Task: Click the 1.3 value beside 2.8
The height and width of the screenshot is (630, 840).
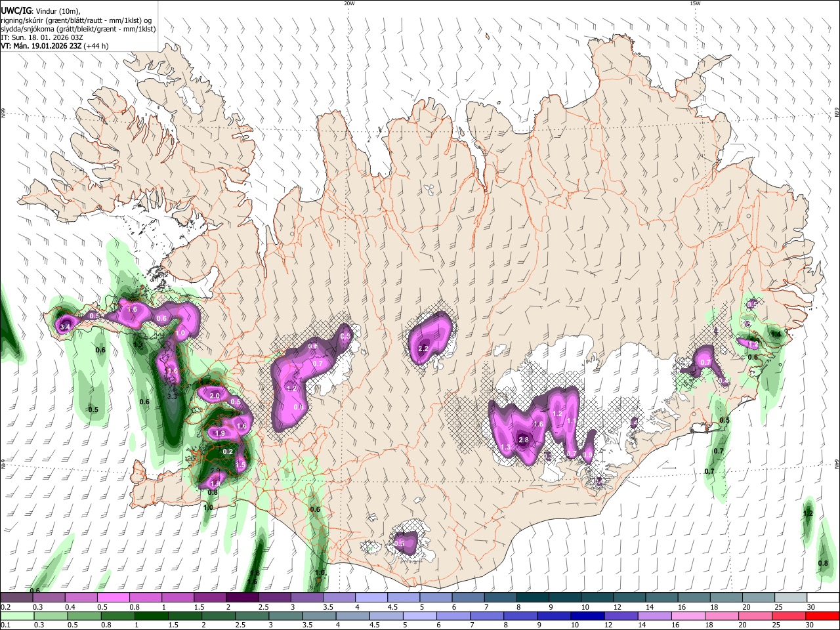Action: (506, 448)
